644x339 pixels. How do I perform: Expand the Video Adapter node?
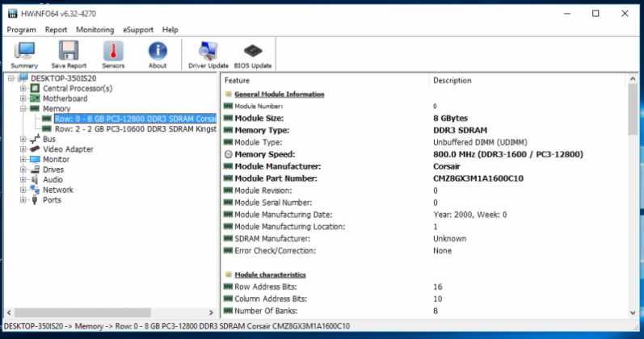click(23, 149)
